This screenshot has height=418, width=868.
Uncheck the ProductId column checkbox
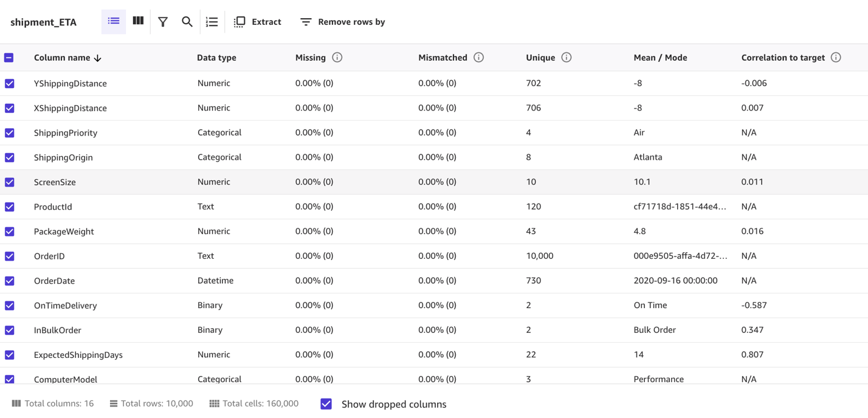(x=10, y=207)
